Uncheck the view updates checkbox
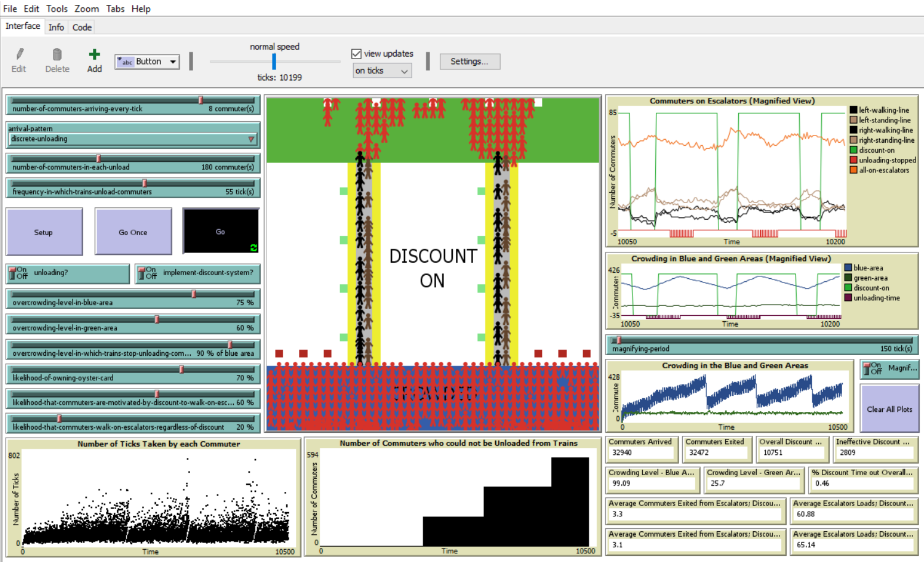924x562 pixels. point(356,54)
